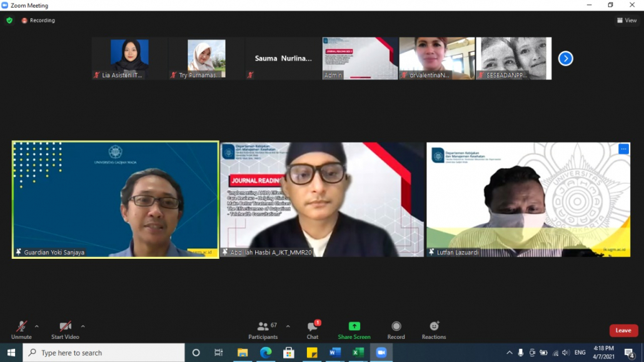This screenshot has height=362, width=644.
Task: Start recording with the Record button
Action: pyautogui.click(x=396, y=329)
